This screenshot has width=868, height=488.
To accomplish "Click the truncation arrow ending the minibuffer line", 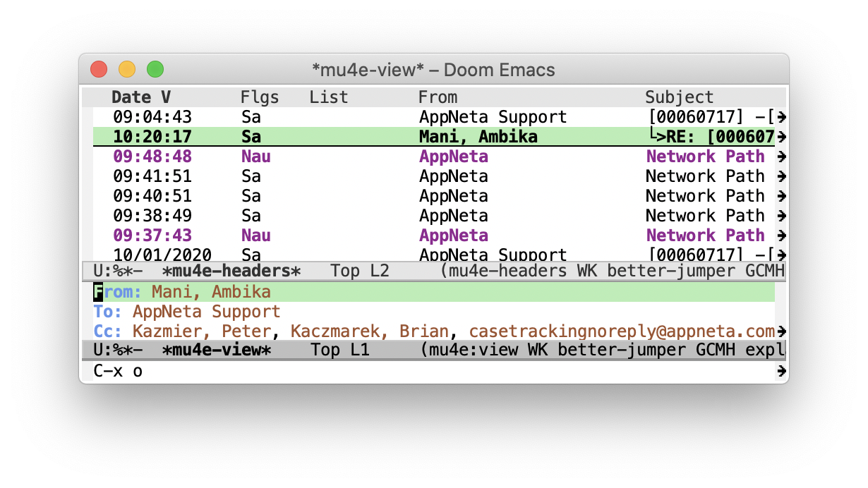I will coord(780,370).
